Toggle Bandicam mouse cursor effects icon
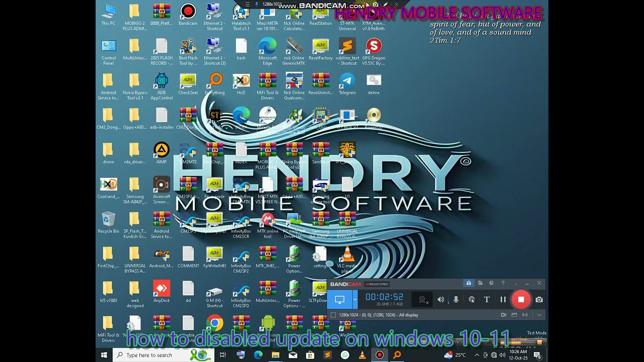Screen dimensions: 644x362 coord(471,300)
